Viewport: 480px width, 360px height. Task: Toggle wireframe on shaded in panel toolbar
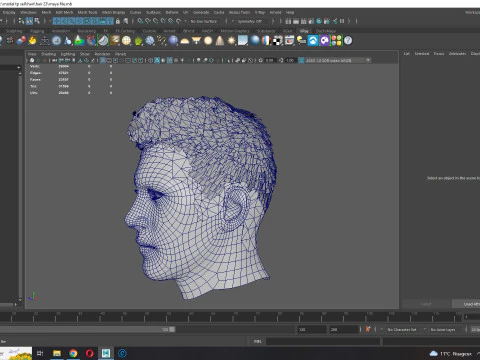(x=169, y=60)
